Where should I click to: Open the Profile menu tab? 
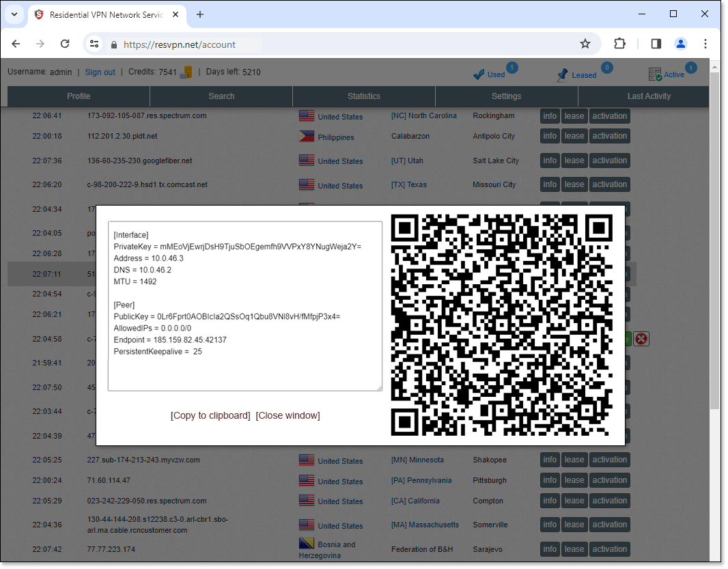79,96
